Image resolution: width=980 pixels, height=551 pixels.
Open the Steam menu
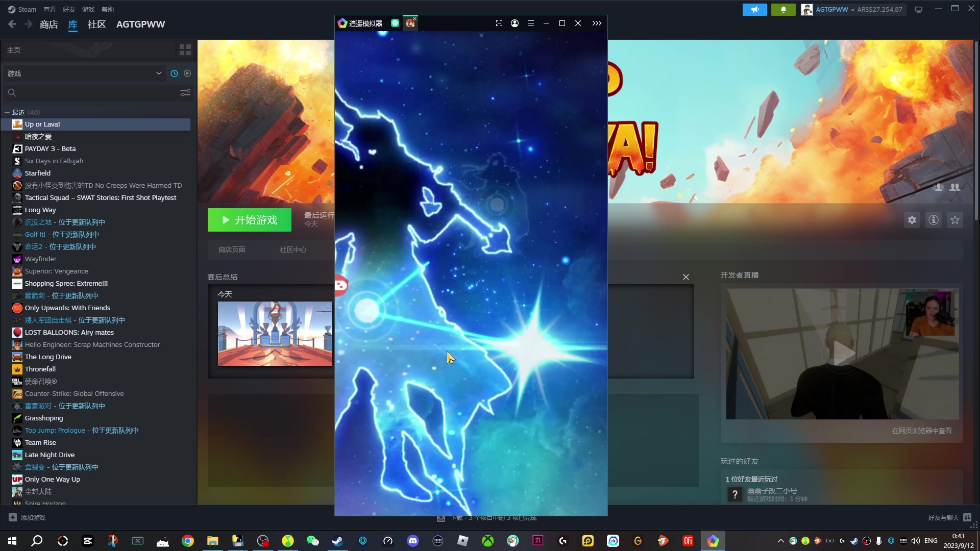[x=22, y=9]
